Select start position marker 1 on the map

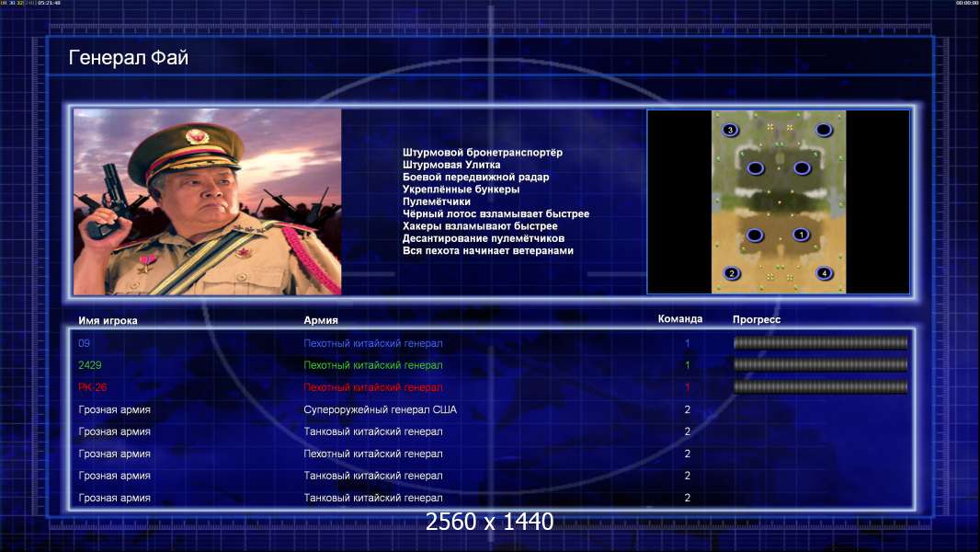(801, 235)
